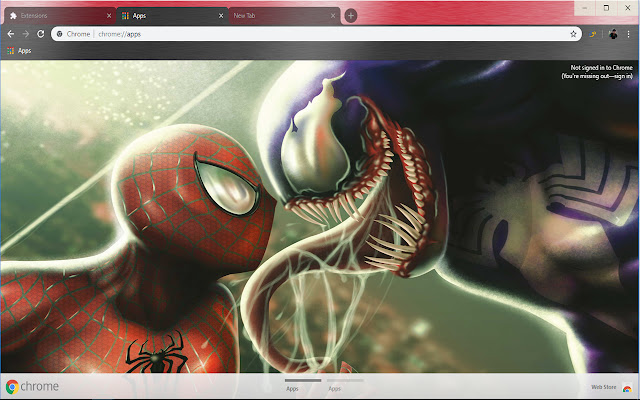Bookmark this page with the star icon

click(x=573, y=33)
